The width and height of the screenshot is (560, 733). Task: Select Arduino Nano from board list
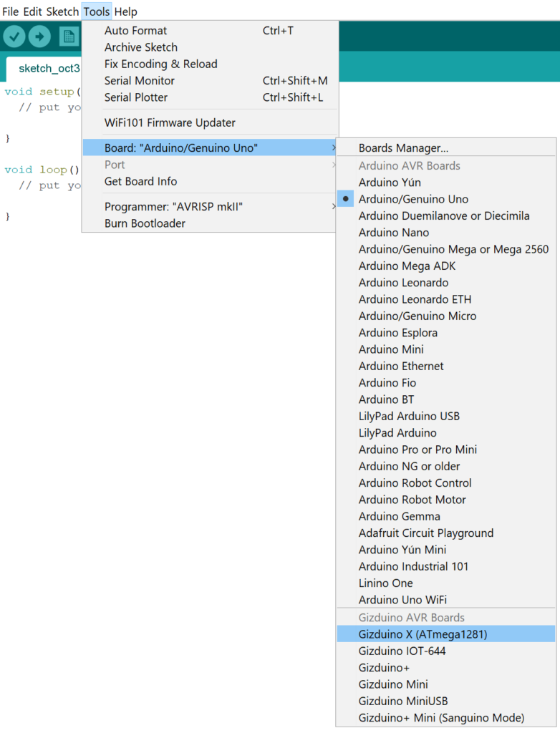(x=392, y=233)
